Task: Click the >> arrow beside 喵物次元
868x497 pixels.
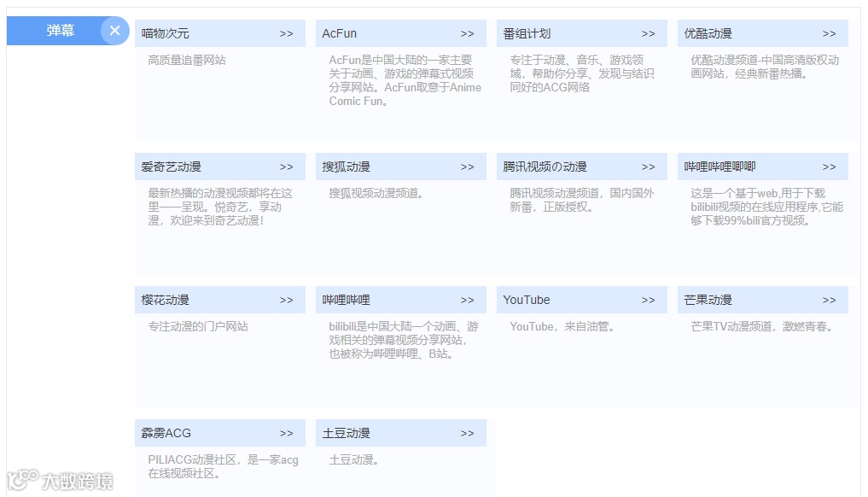Action: [x=286, y=34]
